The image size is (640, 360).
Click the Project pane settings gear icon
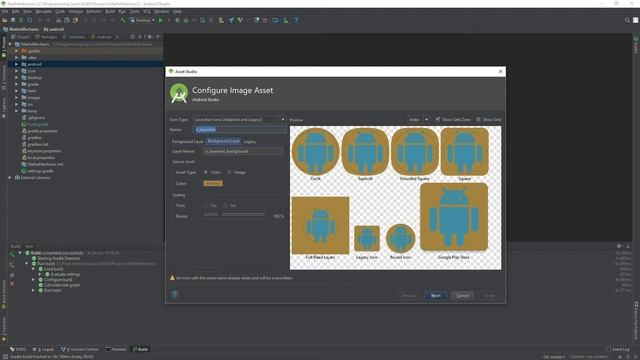click(x=149, y=37)
